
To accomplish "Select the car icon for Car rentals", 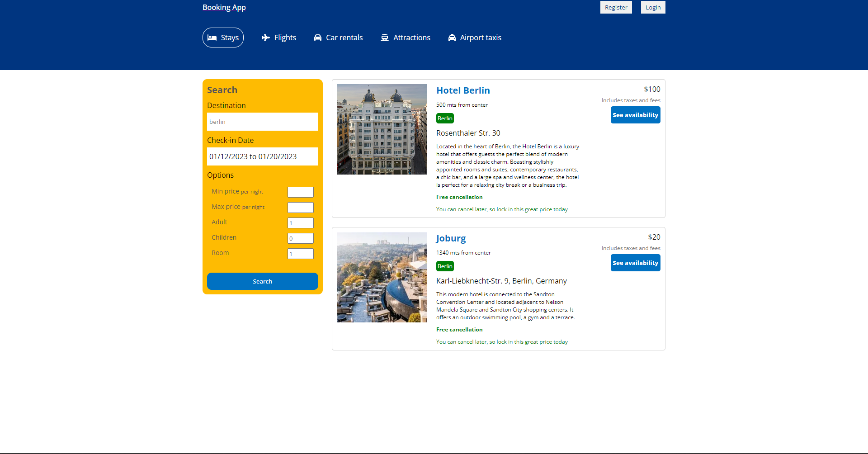I will 318,38.
